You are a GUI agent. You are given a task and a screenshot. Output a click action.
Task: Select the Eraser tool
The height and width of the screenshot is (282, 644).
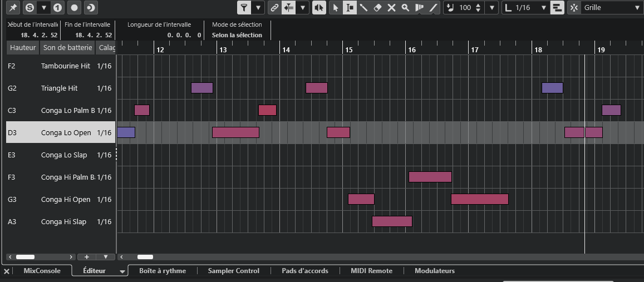(x=377, y=8)
